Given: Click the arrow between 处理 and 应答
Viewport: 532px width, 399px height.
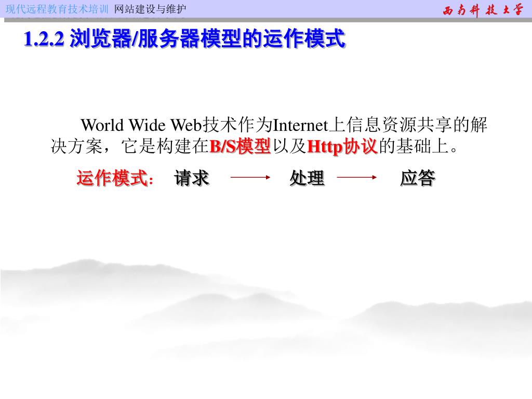Looking at the screenshot, I should click(x=356, y=177).
